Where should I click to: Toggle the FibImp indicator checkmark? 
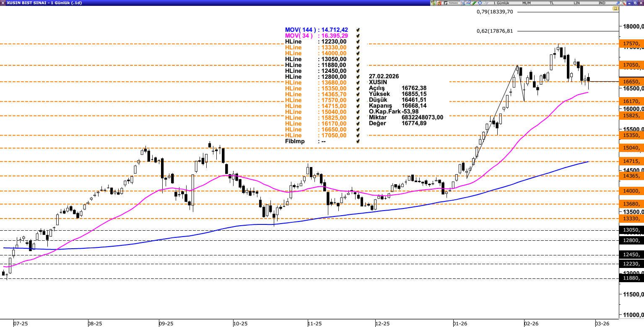(x=358, y=142)
